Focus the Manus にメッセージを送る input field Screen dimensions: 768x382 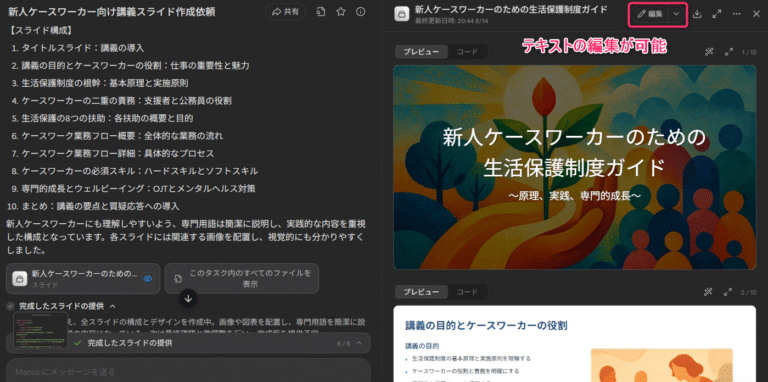pyautogui.click(x=188, y=371)
